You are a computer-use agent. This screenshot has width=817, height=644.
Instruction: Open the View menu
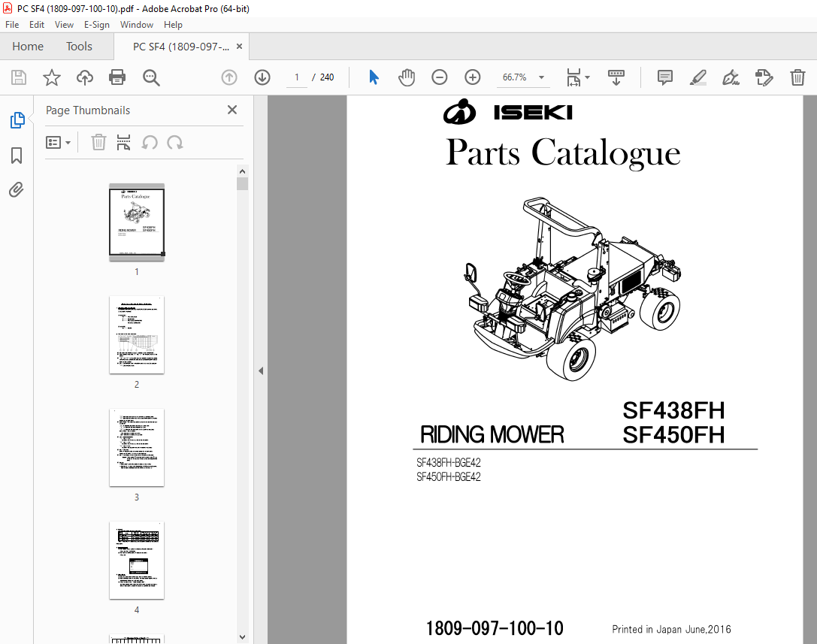tap(64, 25)
